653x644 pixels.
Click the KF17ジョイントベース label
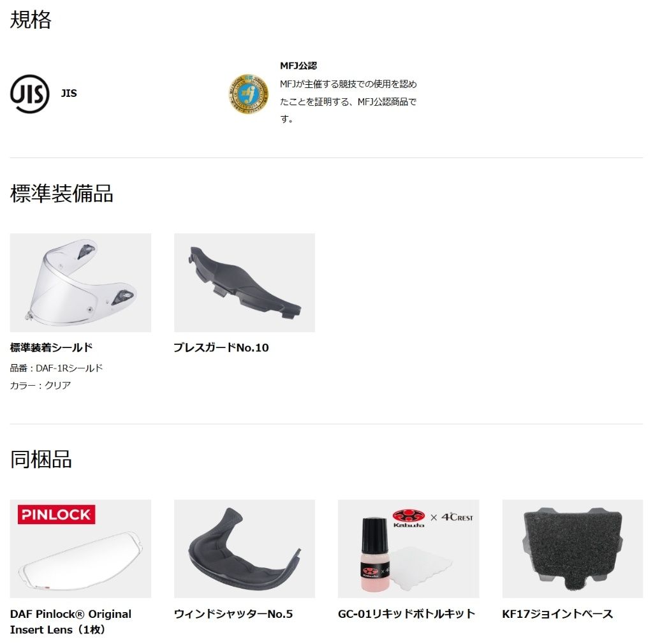tap(557, 614)
